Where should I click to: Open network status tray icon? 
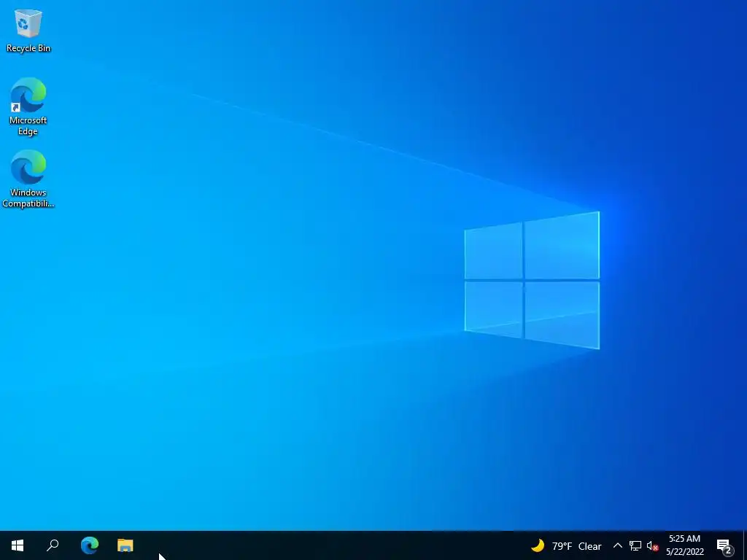[635, 545]
